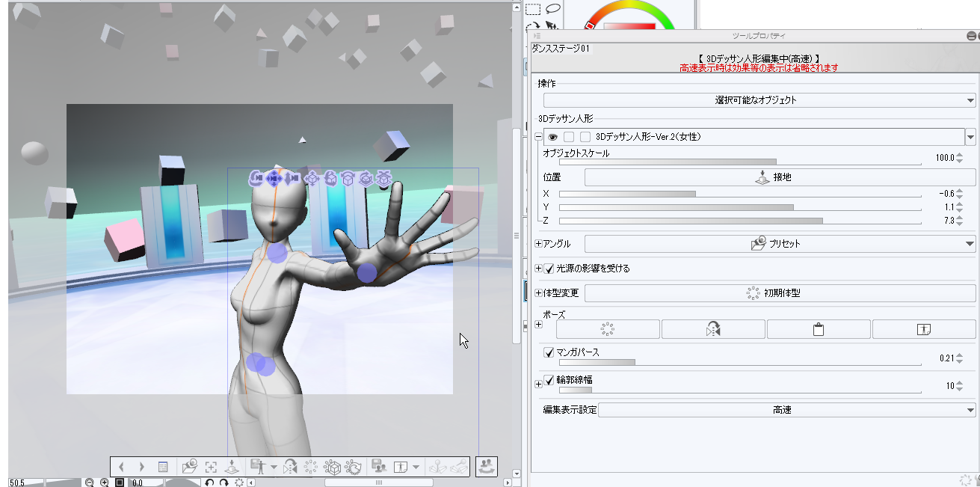Reset canvas rotation using status bar icon
The image size is (980, 487).
point(238,483)
